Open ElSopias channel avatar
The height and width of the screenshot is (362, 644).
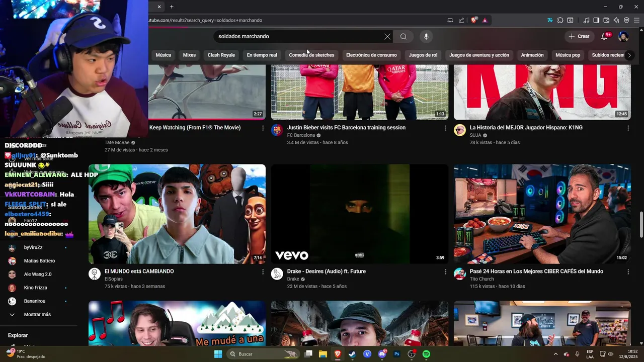[95, 274]
